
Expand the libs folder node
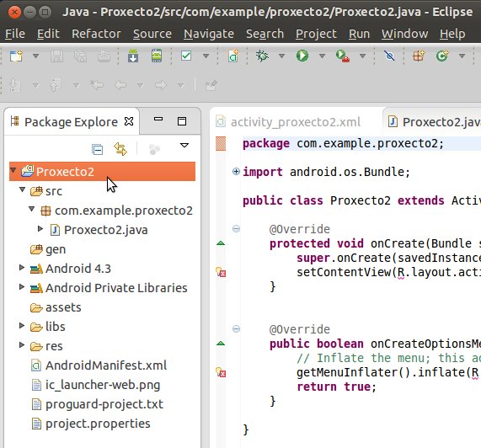[x=22, y=325]
